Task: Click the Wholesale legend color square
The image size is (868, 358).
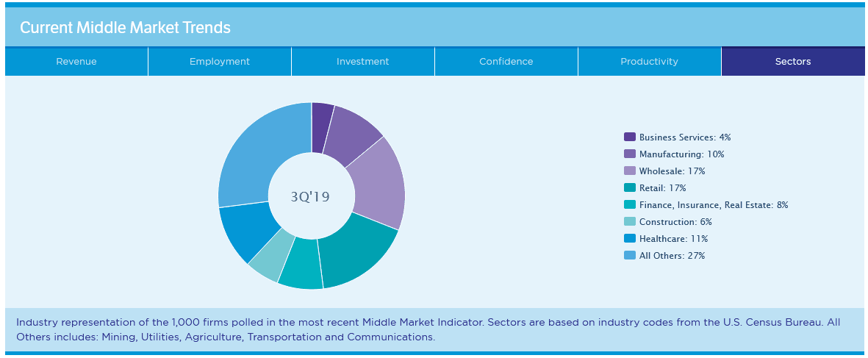Action: [x=630, y=171]
